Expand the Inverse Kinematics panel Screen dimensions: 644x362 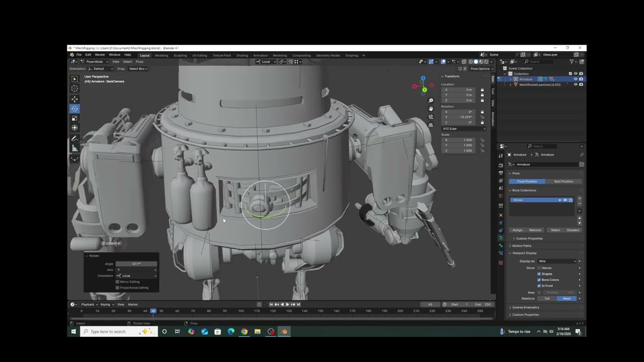pos(525,307)
